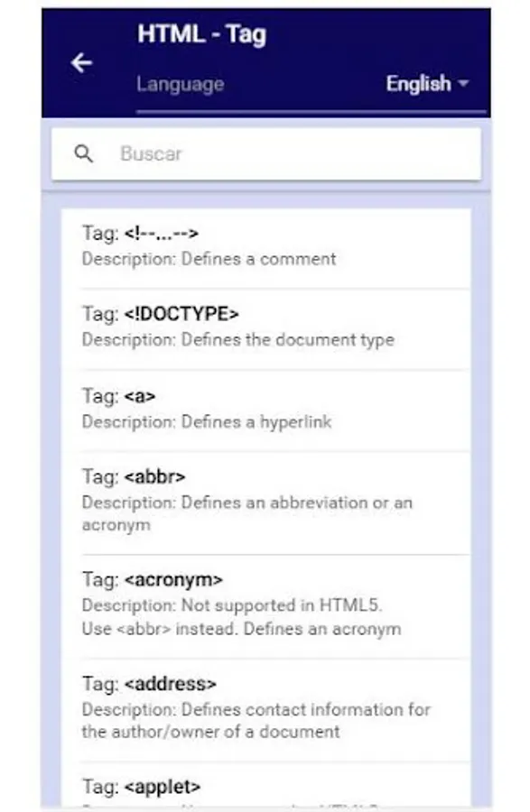Click the search magnifier icon
The height and width of the screenshot is (812, 530).
click(x=84, y=153)
